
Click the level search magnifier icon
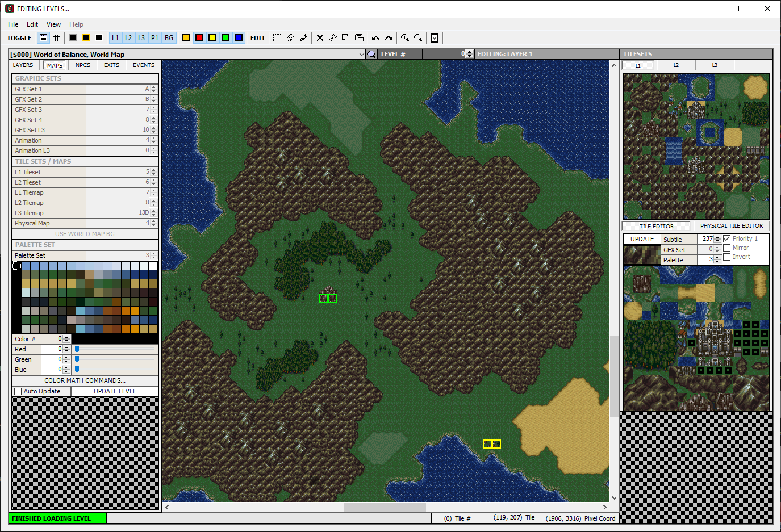pyautogui.click(x=371, y=55)
